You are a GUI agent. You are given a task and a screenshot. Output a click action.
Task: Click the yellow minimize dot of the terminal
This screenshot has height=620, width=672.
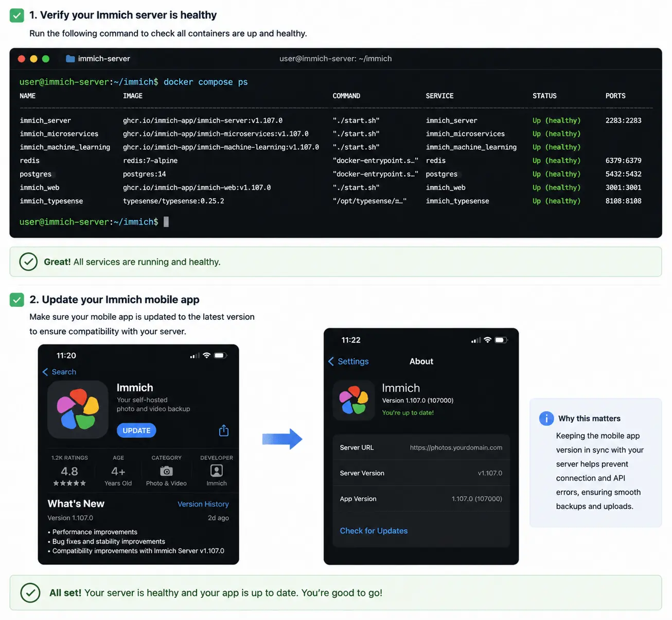pos(33,59)
